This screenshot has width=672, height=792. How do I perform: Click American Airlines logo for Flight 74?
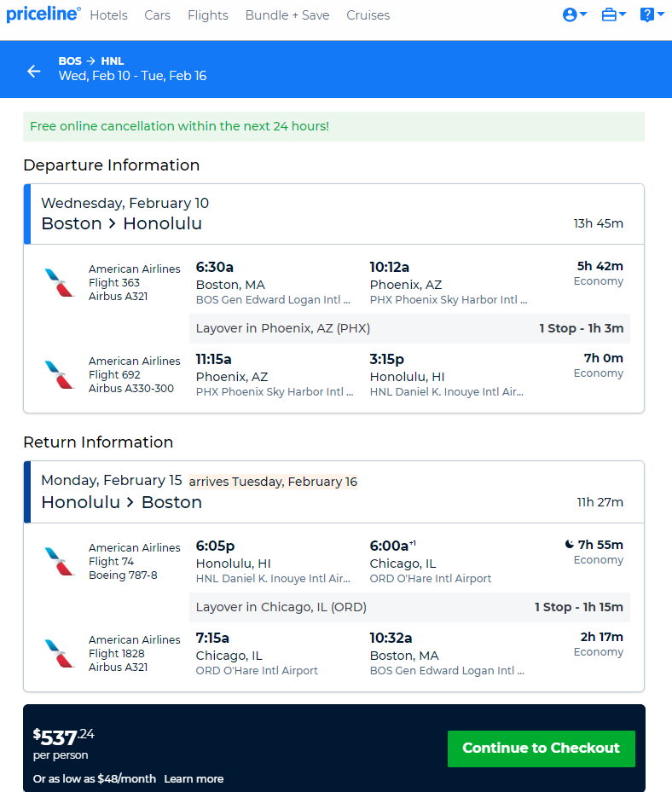click(x=59, y=561)
